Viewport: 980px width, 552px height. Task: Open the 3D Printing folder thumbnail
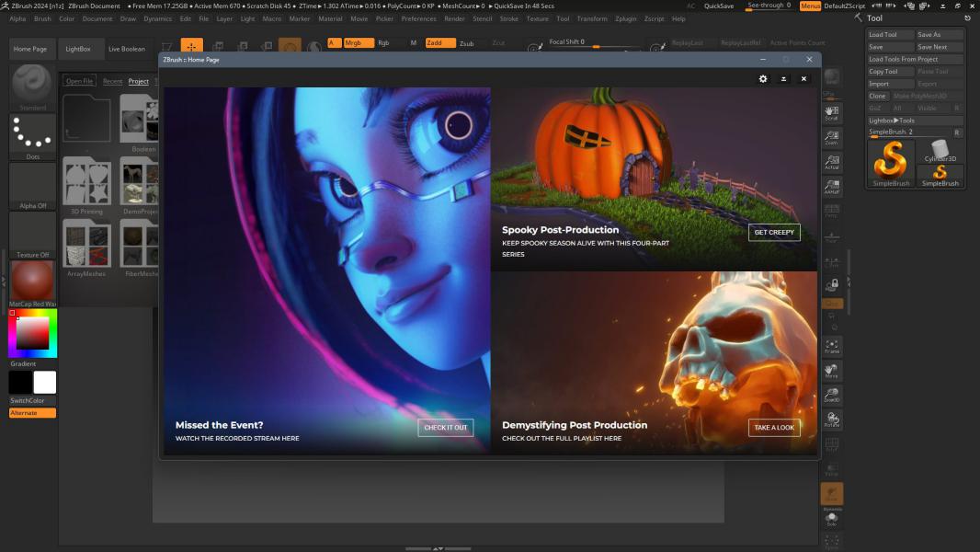click(86, 182)
